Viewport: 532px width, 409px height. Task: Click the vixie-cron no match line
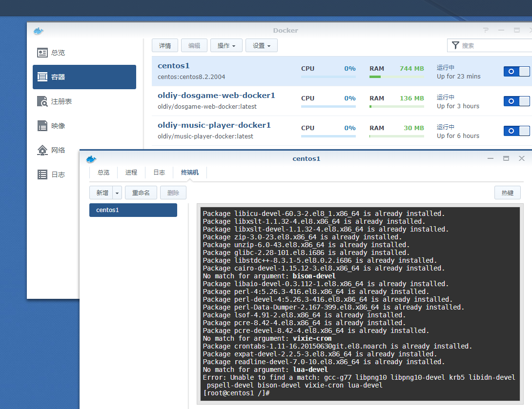(x=267, y=338)
